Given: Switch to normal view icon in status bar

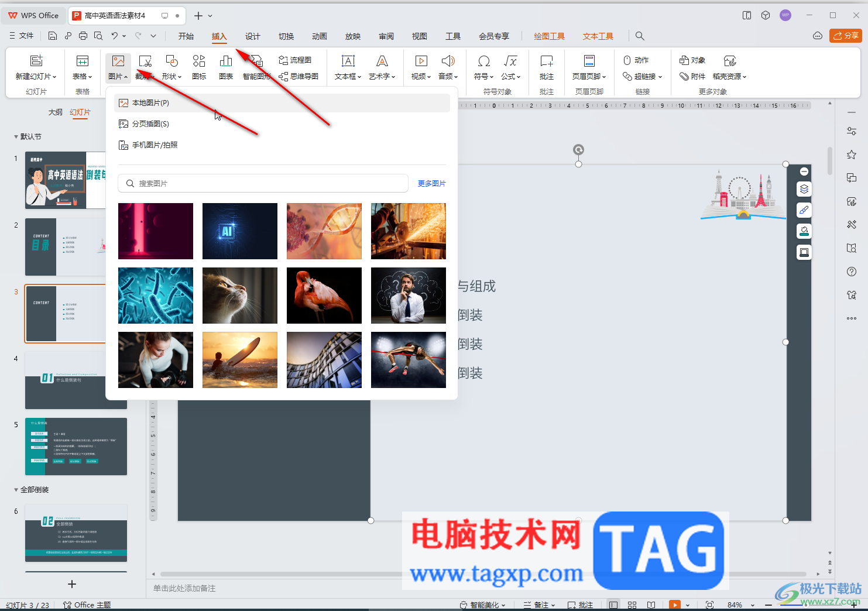Looking at the screenshot, I should (x=613, y=605).
